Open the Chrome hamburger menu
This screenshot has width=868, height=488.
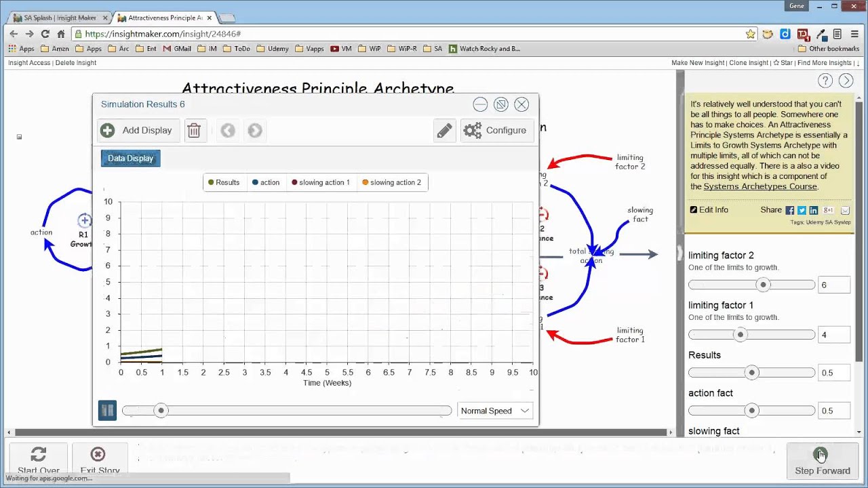tap(855, 34)
